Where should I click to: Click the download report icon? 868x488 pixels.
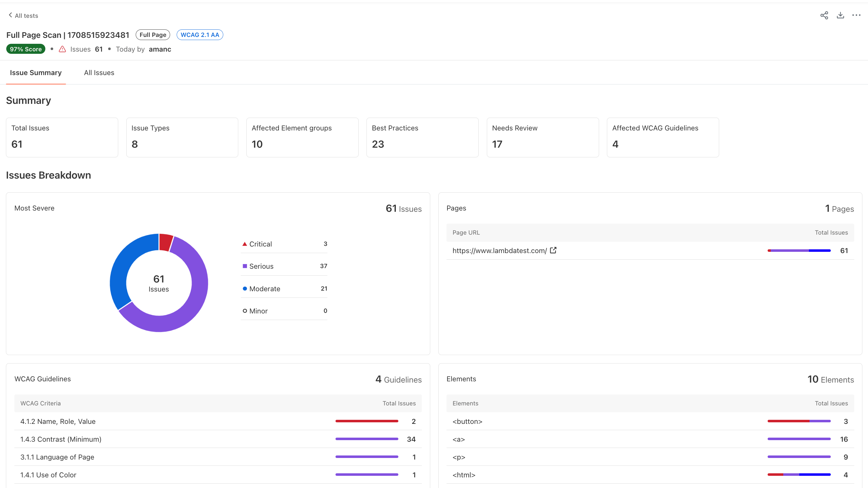click(x=840, y=15)
